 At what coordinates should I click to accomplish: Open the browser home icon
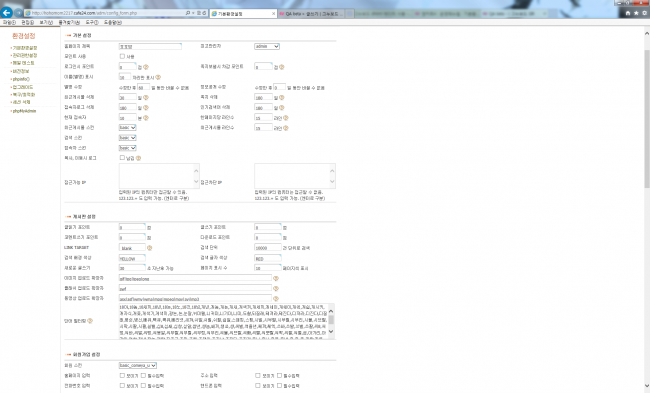[628, 13]
